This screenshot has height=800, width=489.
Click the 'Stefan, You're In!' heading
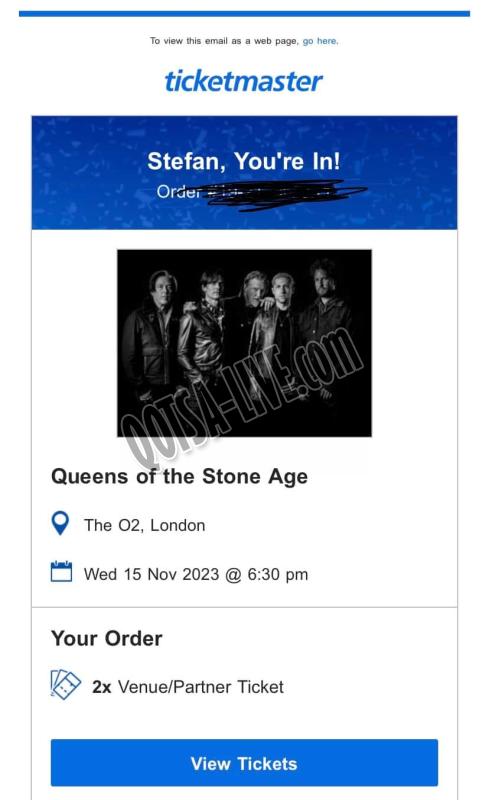coord(243,161)
